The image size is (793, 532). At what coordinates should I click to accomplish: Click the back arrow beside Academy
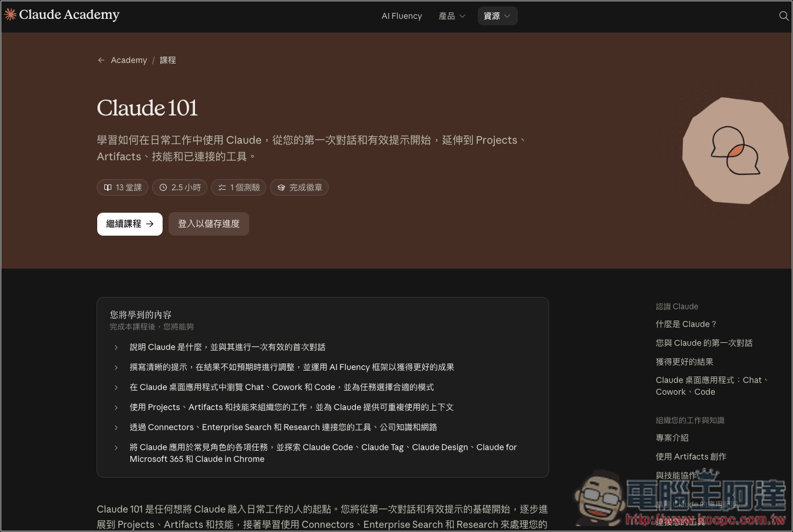[x=101, y=60]
